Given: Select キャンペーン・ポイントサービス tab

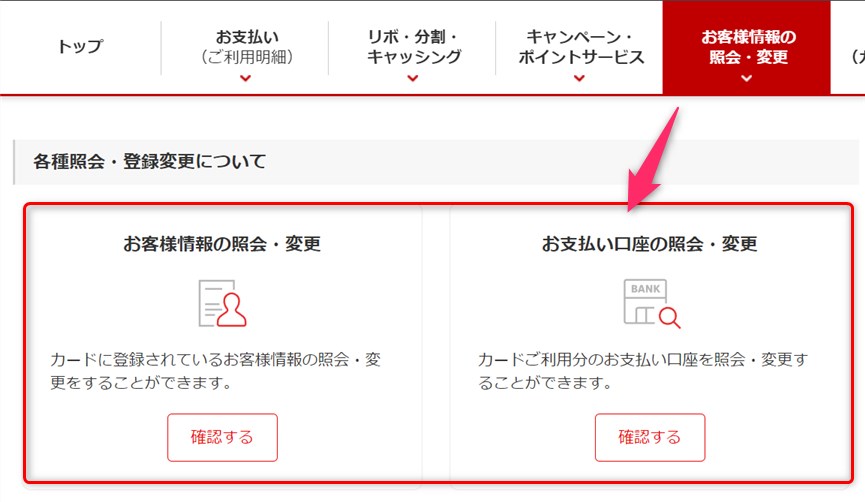Looking at the screenshot, I should 580,47.
